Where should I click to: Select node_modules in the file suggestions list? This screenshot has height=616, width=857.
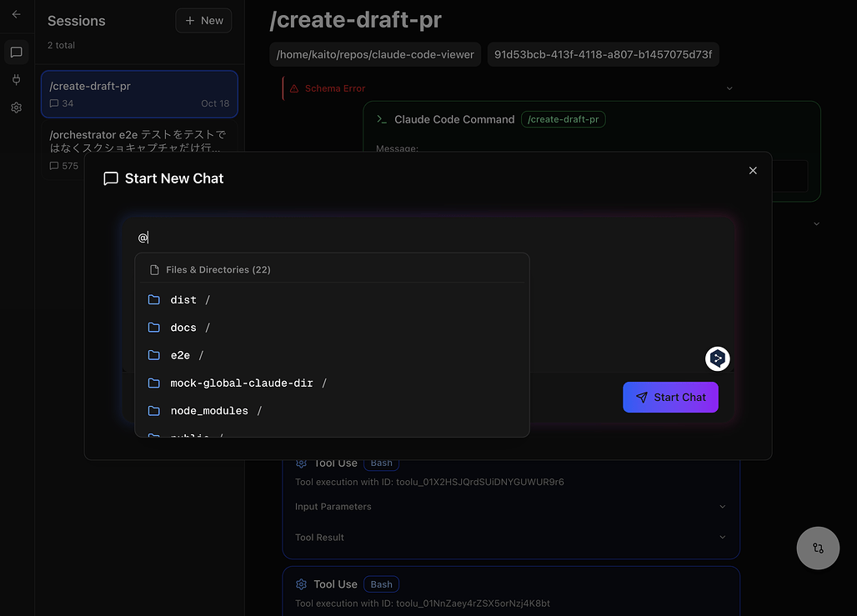click(x=208, y=410)
